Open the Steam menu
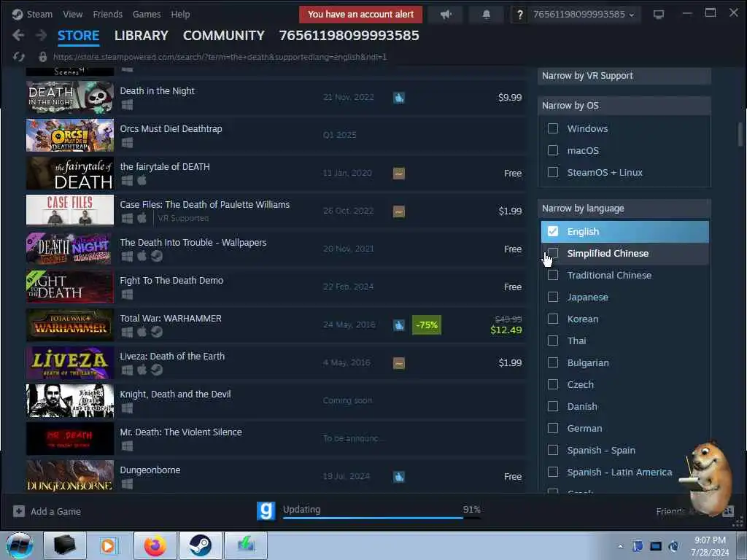The width and height of the screenshot is (747, 560). click(x=39, y=15)
